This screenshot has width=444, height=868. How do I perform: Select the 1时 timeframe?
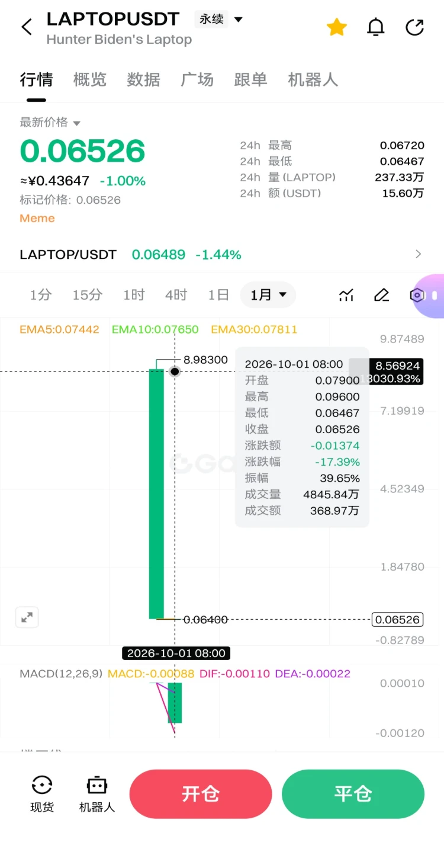pos(134,294)
